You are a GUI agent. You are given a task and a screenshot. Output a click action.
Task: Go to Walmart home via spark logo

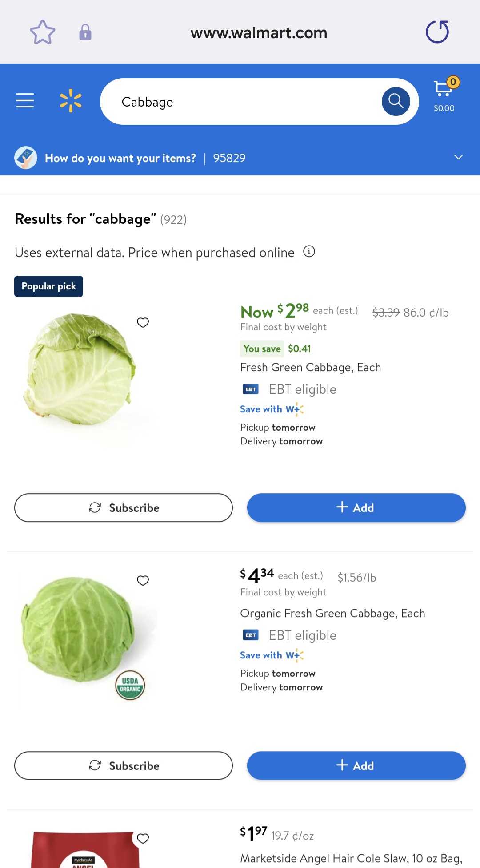[71, 101]
